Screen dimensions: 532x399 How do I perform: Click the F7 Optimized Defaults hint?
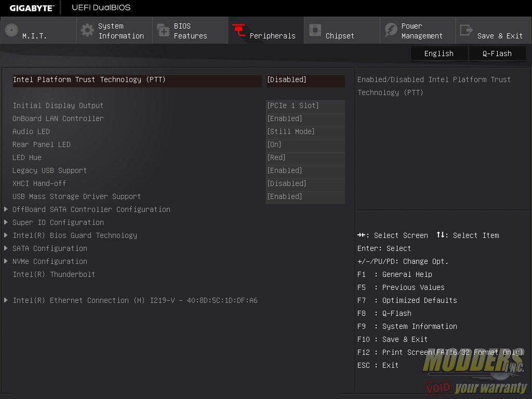[x=407, y=301]
